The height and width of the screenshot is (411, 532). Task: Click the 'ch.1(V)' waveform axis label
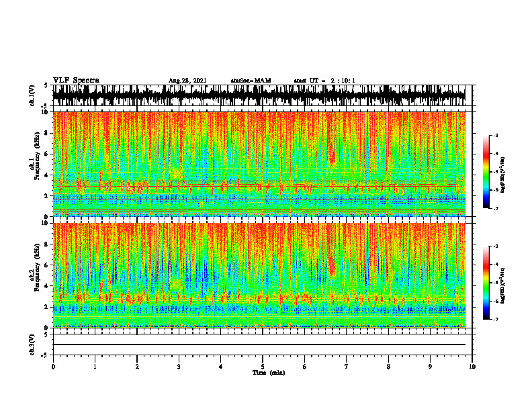point(32,95)
